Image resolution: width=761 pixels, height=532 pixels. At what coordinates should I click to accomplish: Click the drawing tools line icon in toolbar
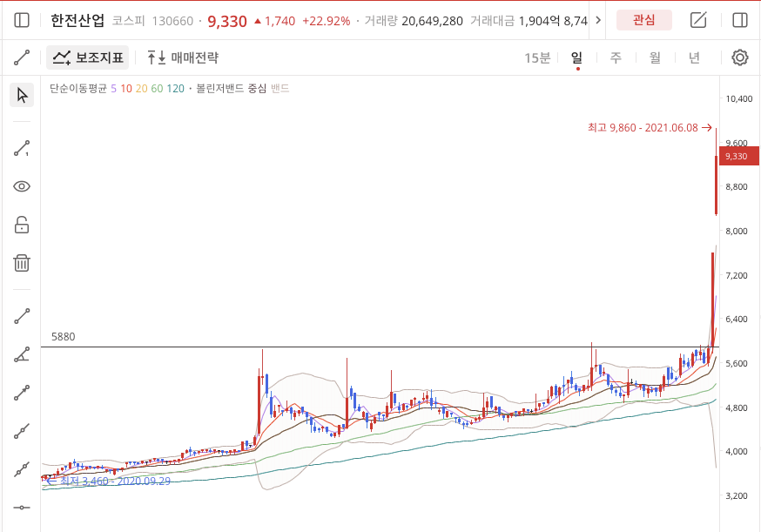(22, 57)
